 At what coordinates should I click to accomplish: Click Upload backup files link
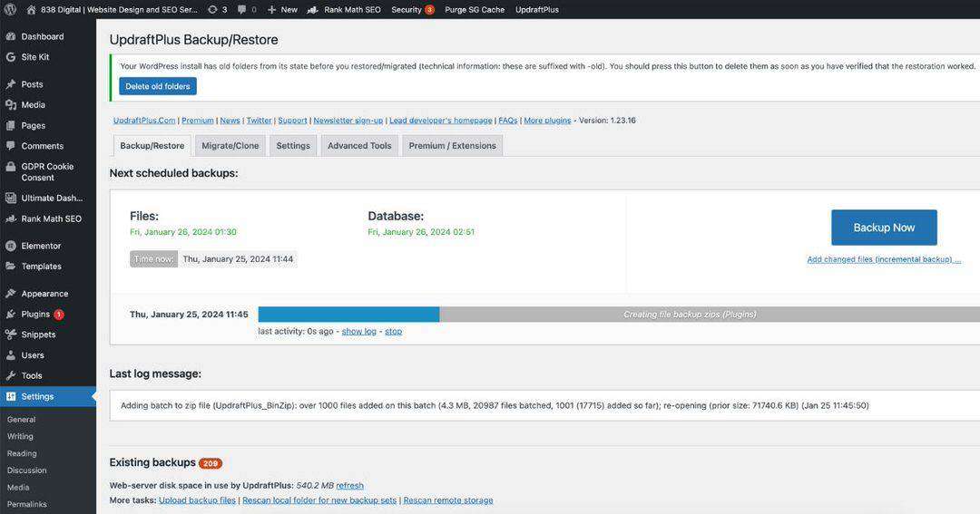197,500
